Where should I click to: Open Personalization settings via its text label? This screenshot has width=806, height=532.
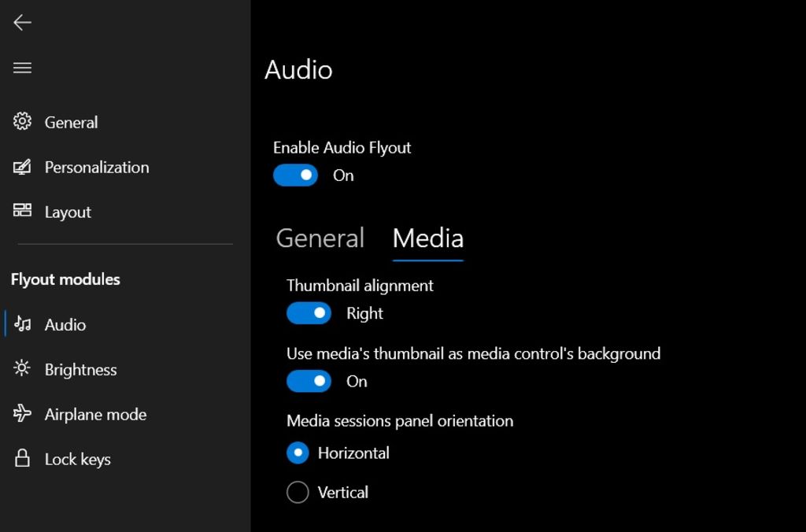pos(97,167)
